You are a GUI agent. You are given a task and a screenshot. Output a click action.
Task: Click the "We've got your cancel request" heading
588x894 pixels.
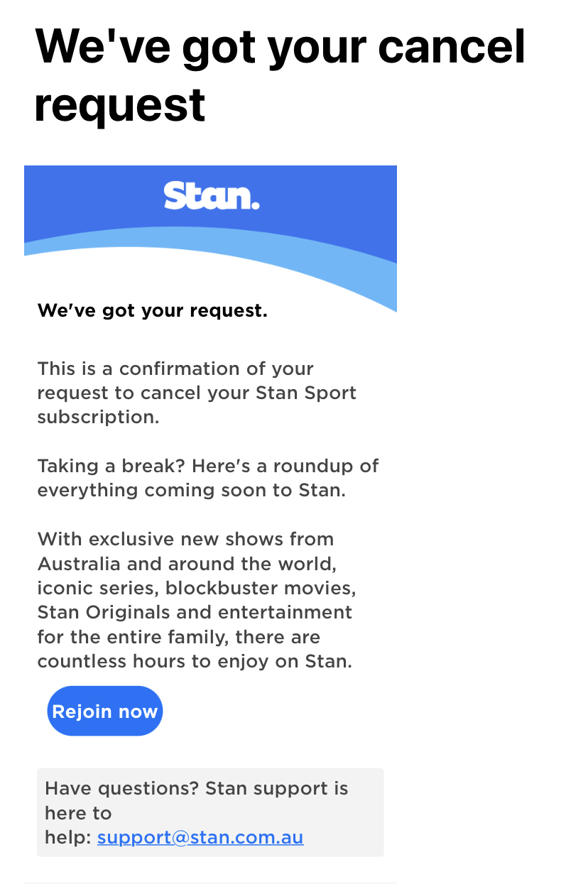tap(280, 75)
